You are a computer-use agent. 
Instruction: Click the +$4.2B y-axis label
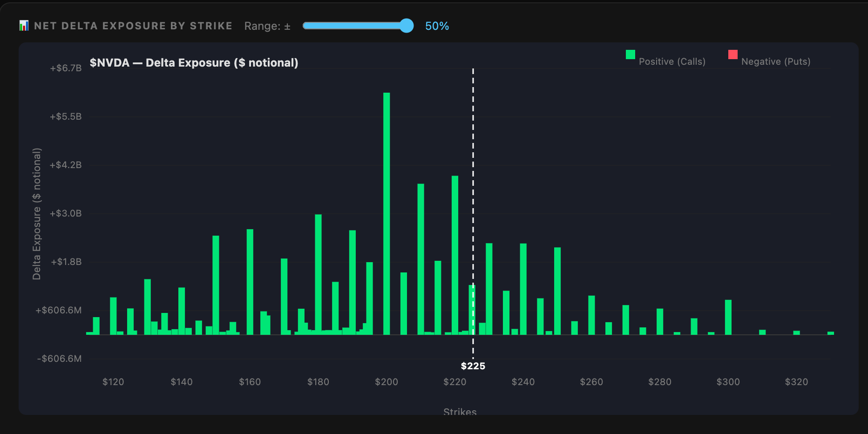point(66,165)
